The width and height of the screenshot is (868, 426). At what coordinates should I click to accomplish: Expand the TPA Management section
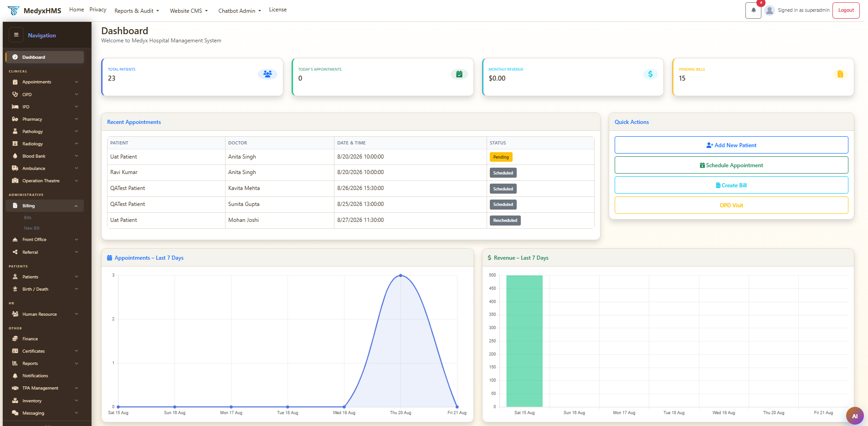point(45,388)
